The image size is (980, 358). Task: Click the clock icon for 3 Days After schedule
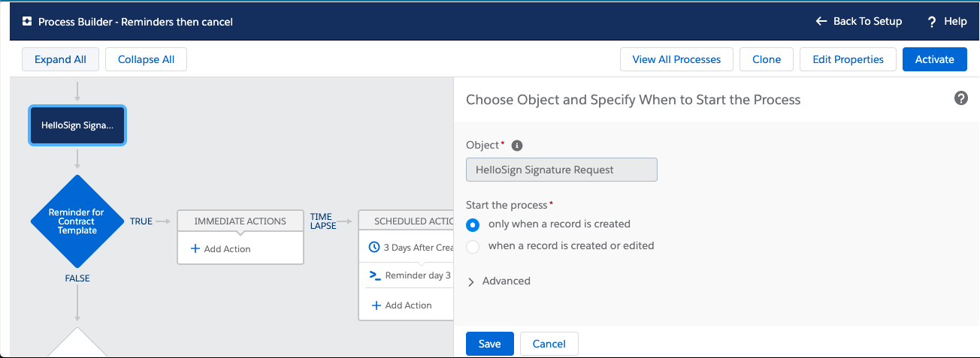[375, 247]
